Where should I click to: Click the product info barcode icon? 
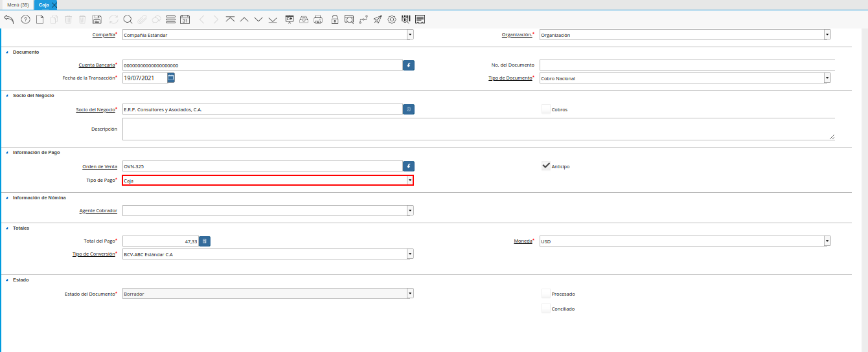pyautogui.click(x=406, y=19)
